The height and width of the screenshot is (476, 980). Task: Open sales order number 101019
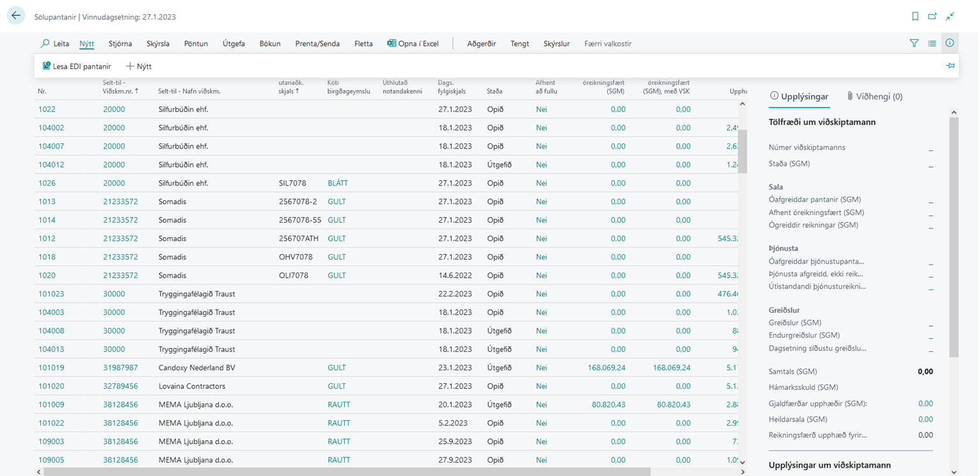click(51, 368)
